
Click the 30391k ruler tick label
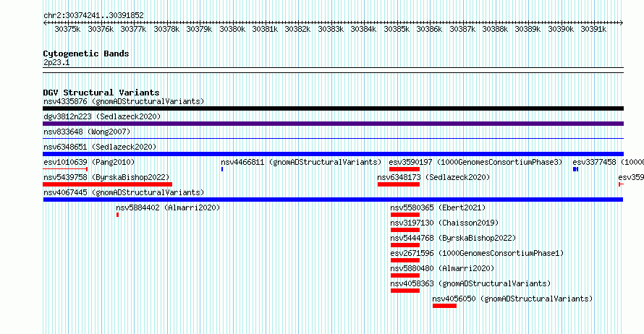(x=593, y=29)
